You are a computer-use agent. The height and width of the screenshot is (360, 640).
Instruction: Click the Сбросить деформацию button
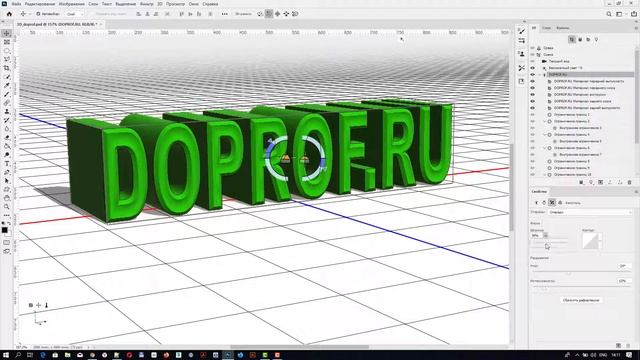581,300
